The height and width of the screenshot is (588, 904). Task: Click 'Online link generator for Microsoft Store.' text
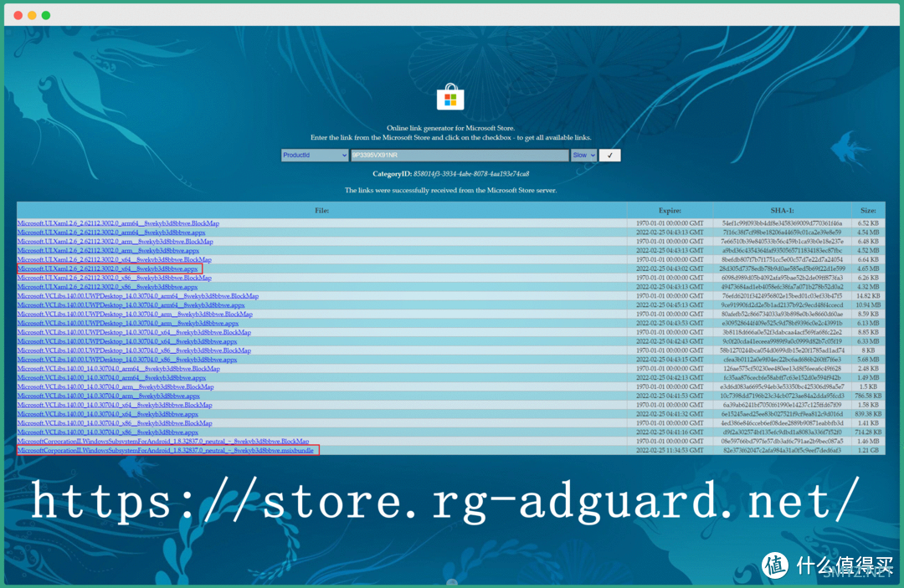450,128
